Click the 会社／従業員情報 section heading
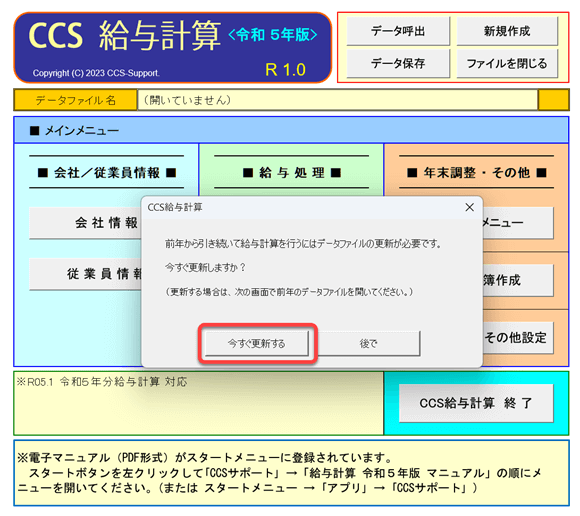The height and width of the screenshot is (516, 580). tap(107, 172)
